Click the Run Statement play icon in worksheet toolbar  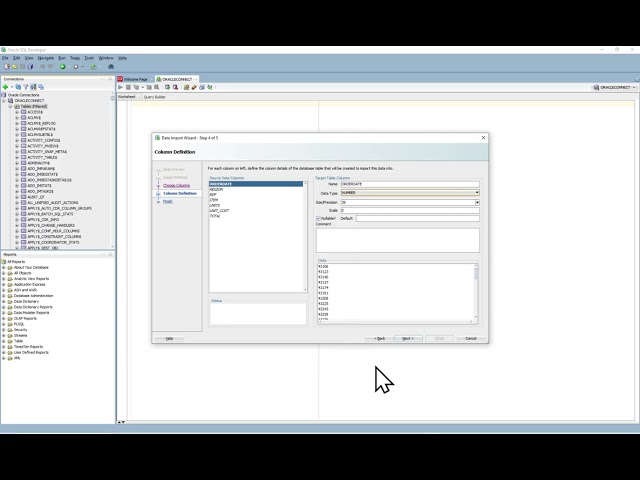pos(120,87)
